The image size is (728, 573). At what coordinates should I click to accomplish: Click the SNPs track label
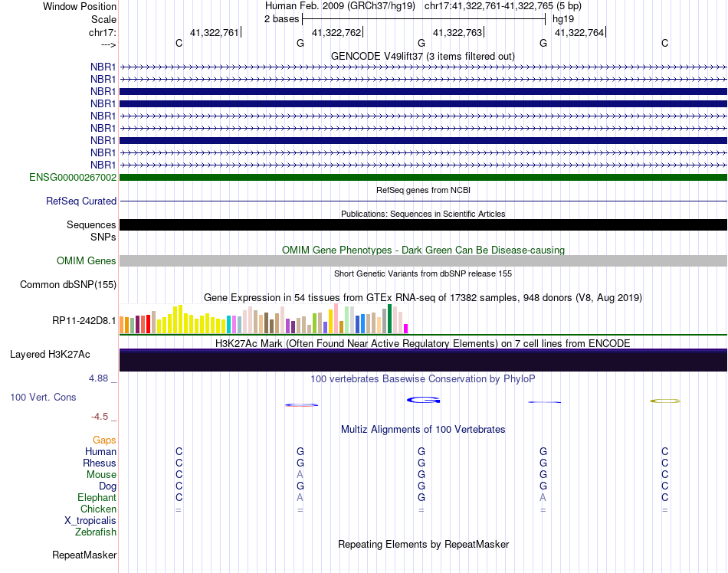click(x=103, y=237)
